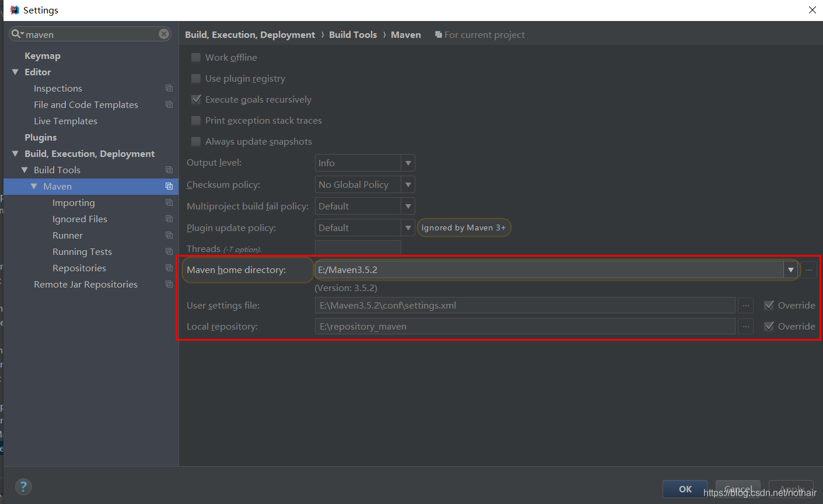Click the For current project icon
Screen dimensions: 823x504
tap(439, 34)
